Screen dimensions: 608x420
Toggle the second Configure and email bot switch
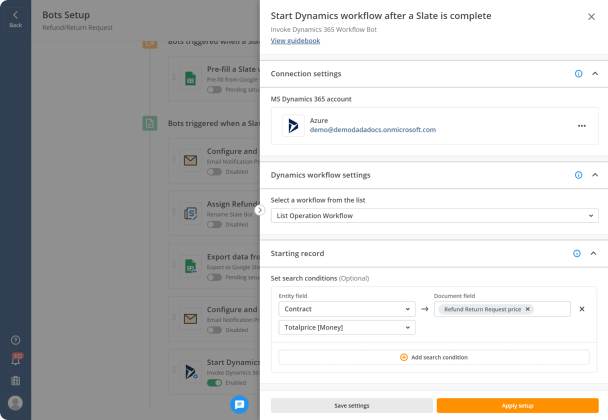pyautogui.click(x=214, y=330)
